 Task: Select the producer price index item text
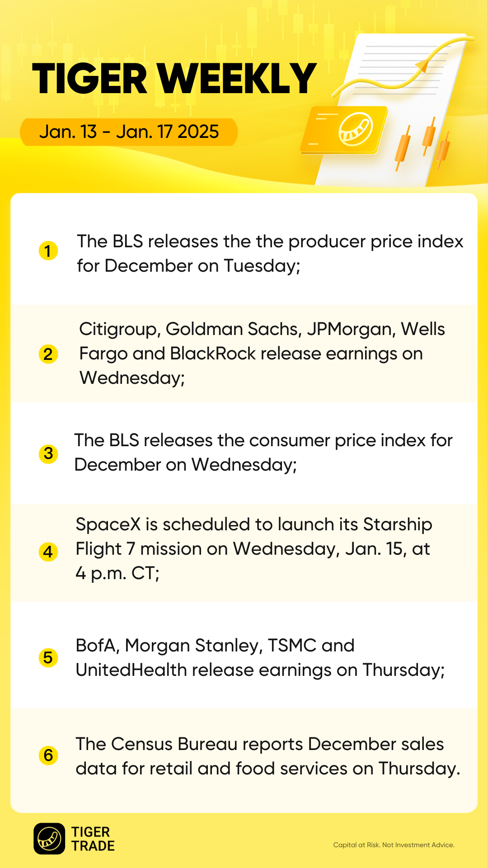click(270, 254)
